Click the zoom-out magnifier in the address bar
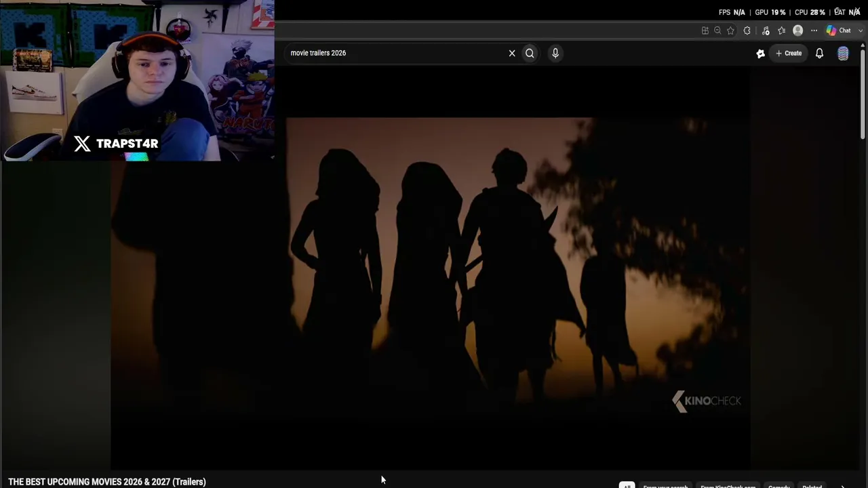868x488 pixels. tap(717, 30)
